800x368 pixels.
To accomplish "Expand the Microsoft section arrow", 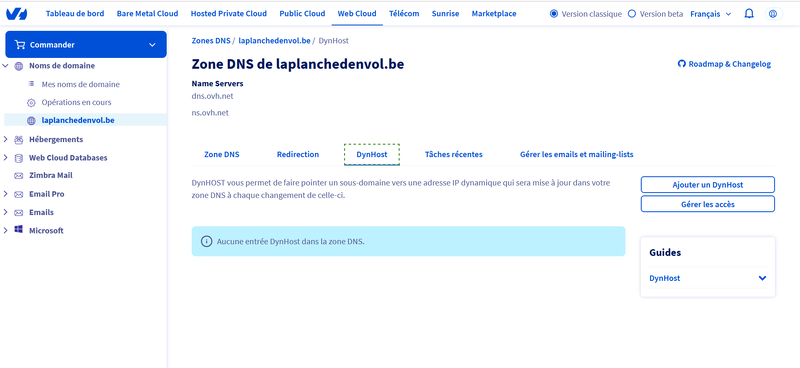I will (x=6, y=230).
